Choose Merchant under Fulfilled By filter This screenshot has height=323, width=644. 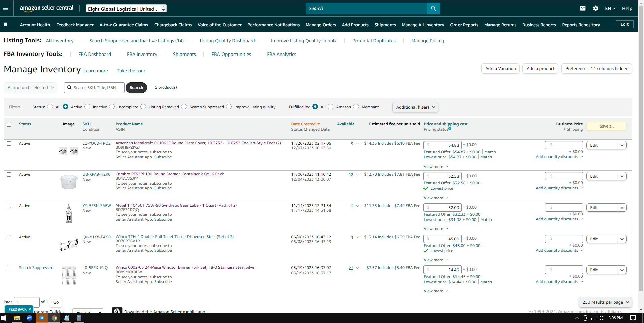click(x=356, y=107)
